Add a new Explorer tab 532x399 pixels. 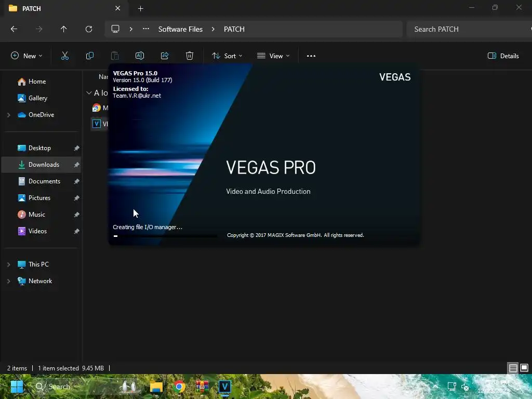pos(140,8)
